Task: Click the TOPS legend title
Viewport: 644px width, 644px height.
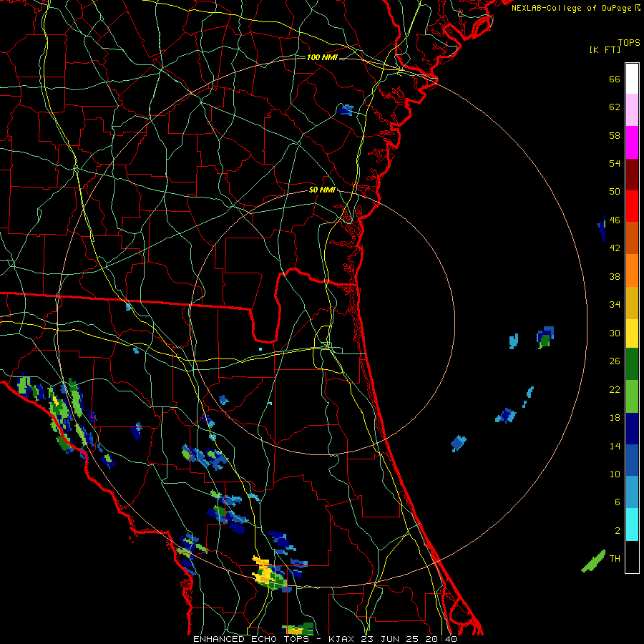Action: pos(629,43)
